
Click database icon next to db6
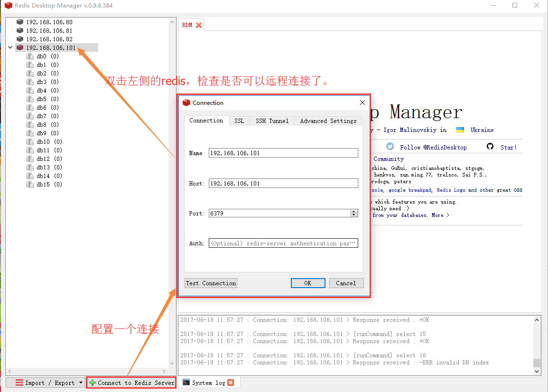tap(30, 107)
